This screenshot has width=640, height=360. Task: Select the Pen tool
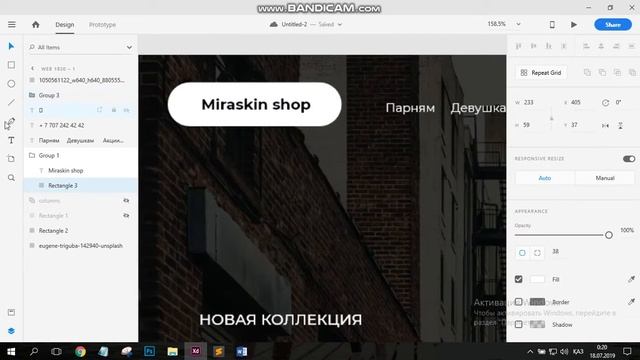11,121
